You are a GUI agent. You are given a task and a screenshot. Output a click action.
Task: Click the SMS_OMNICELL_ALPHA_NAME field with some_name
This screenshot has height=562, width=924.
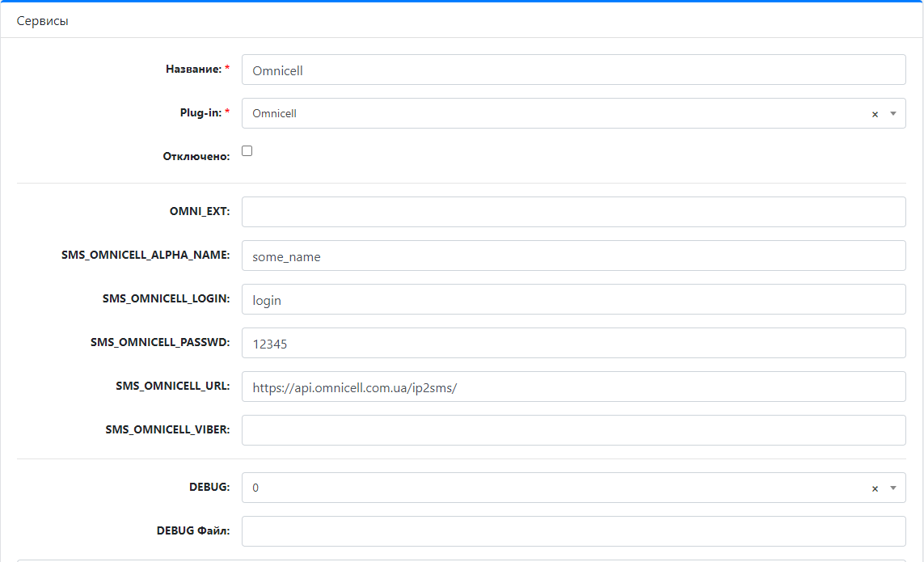coord(573,256)
